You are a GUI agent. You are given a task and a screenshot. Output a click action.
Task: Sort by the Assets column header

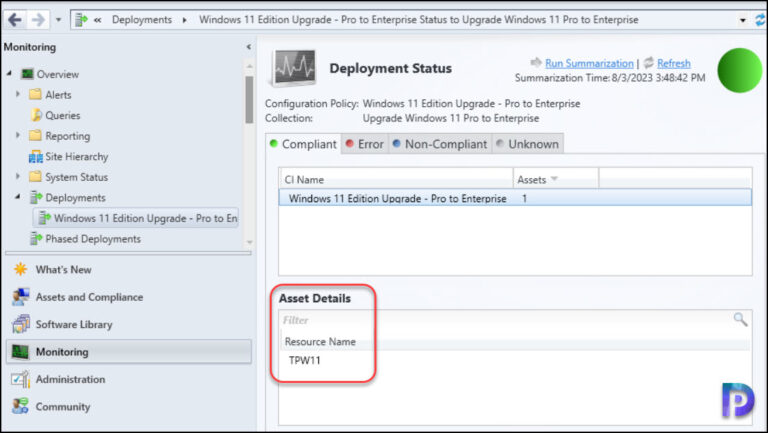(x=556, y=179)
